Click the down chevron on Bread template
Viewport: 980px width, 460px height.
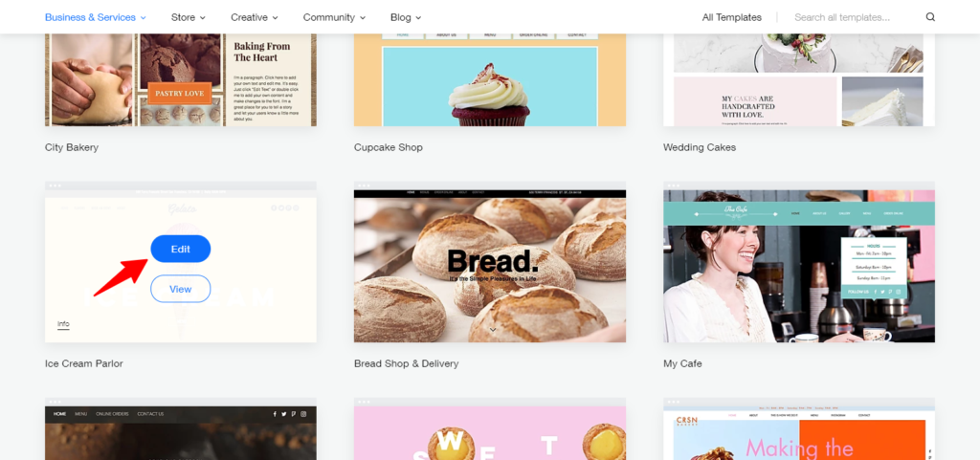point(493,330)
